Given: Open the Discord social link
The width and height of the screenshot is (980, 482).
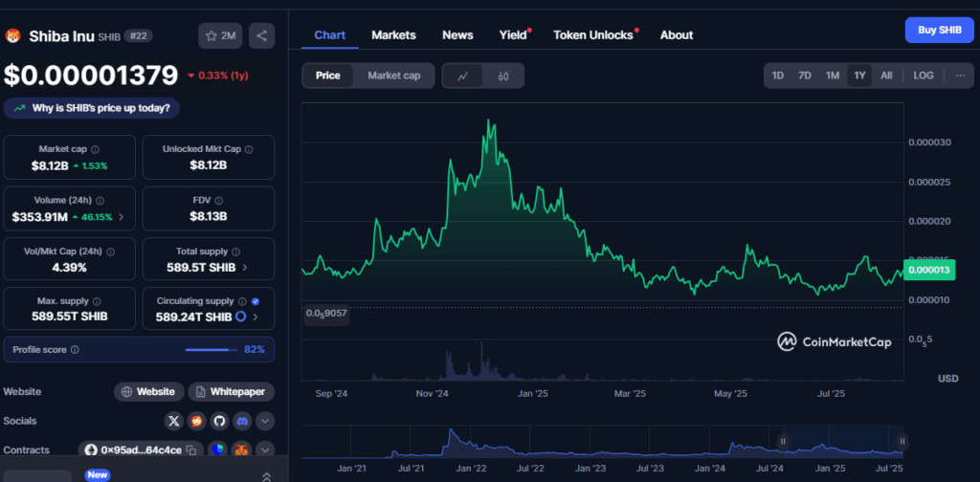Looking at the screenshot, I should pyautogui.click(x=242, y=422).
